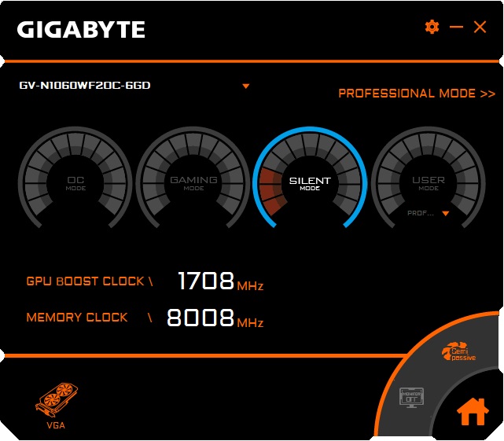
Task: Select User Mode gauge
Action: click(429, 178)
